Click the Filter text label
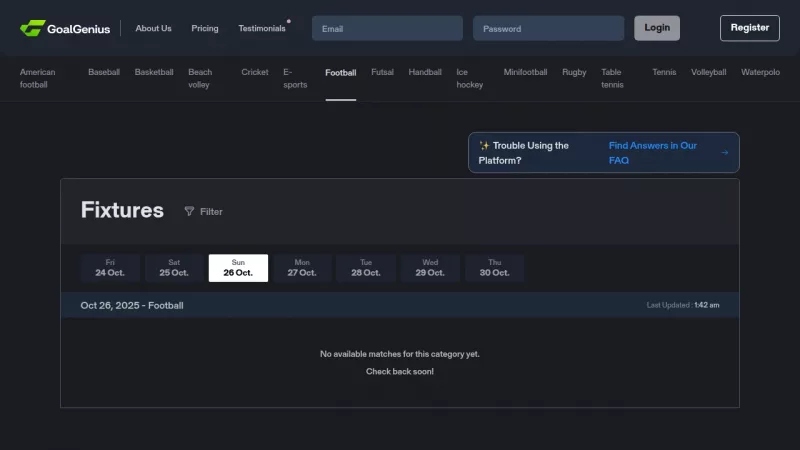Viewport: 800px width, 450px height. click(x=211, y=212)
